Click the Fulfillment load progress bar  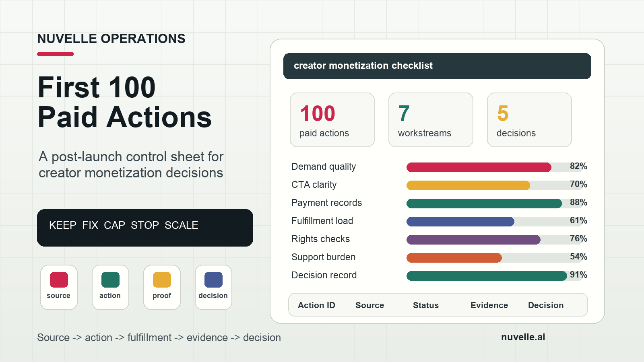[460, 222]
